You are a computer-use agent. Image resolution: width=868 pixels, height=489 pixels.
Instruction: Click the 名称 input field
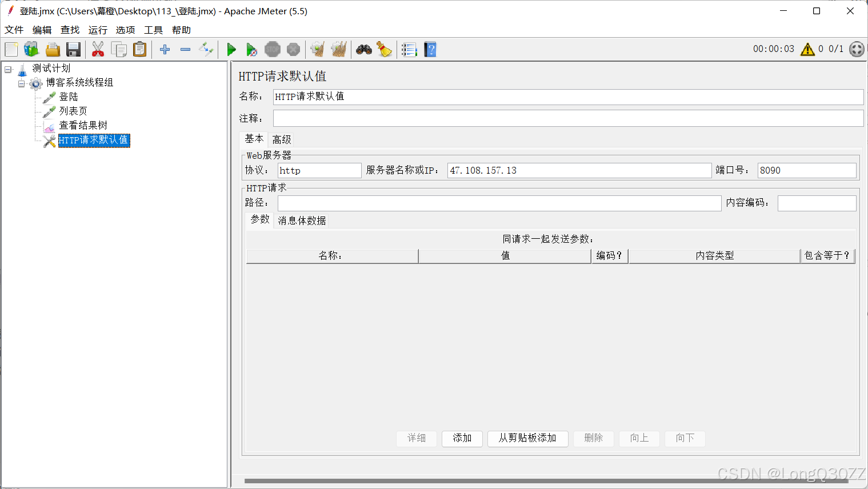(568, 97)
